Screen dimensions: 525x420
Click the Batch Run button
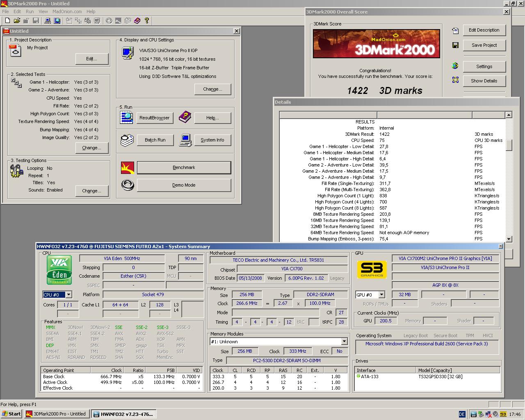[x=155, y=140]
